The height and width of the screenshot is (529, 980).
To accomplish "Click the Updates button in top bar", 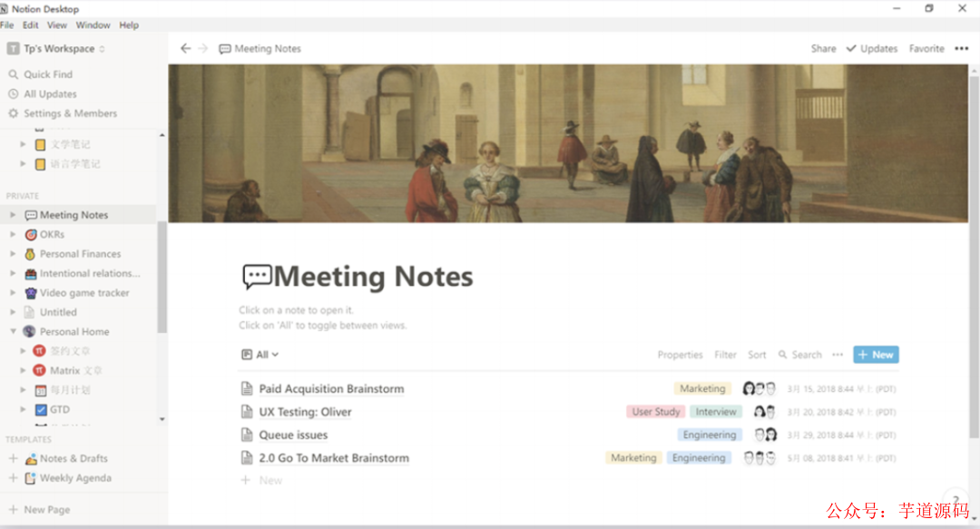I will tap(872, 48).
